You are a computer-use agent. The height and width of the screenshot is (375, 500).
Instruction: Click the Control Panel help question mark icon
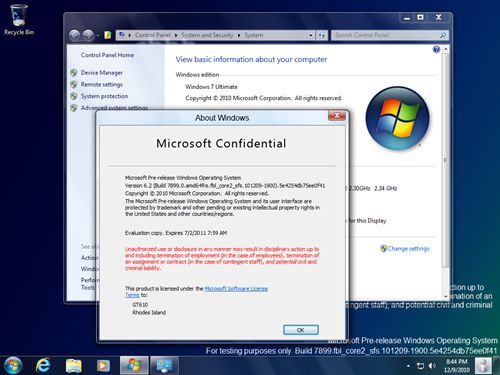436,49
